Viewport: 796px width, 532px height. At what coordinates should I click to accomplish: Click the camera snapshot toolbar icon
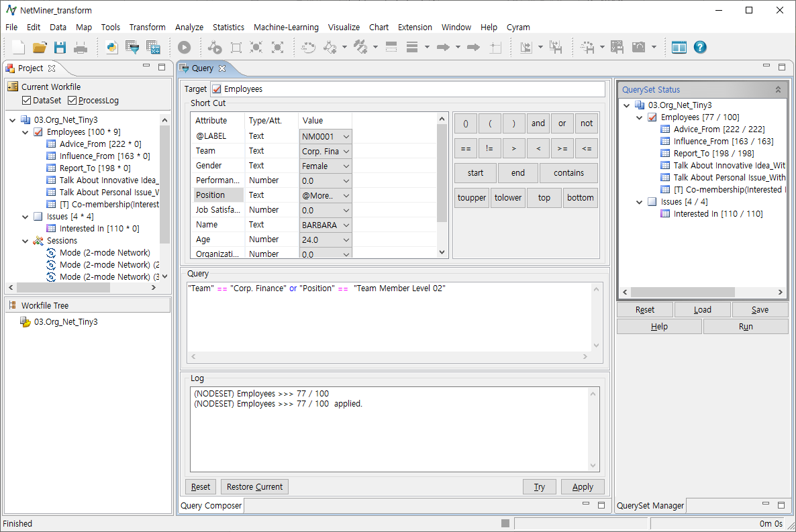click(639, 47)
